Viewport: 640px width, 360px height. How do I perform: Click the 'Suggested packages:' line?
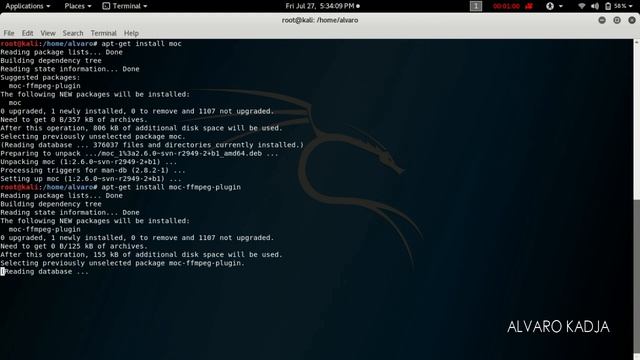click(x=40, y=78)
